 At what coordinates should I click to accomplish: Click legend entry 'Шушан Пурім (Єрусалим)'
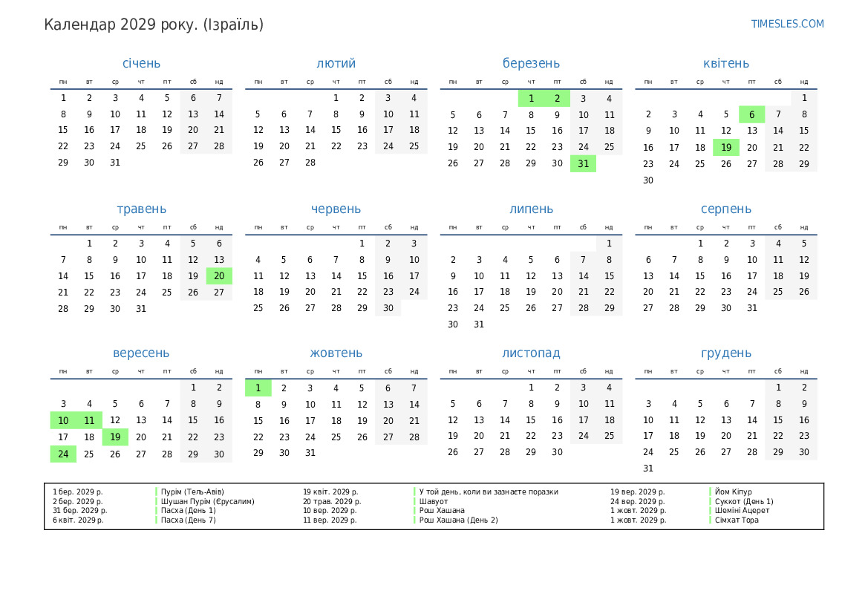click(x=208, y=502)
